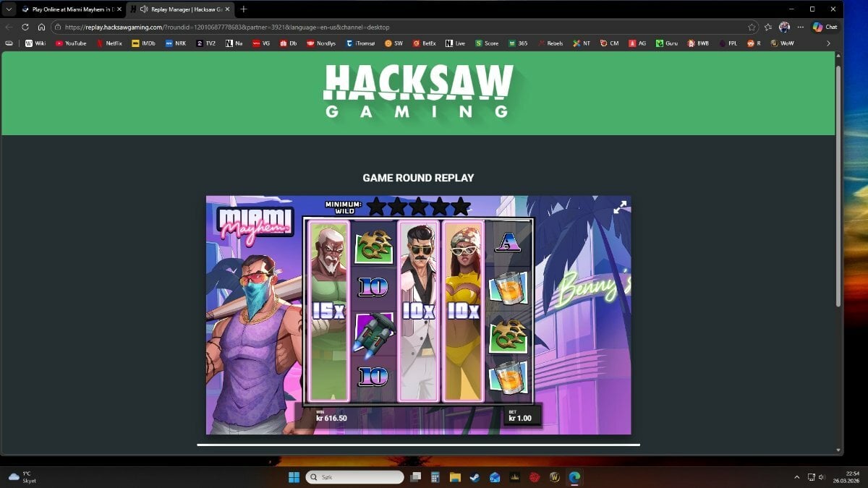Click the fullscreen expand icon in game replay
This screenshot has width=868, height=488.
pyautogui.click(x=620, y=207)
